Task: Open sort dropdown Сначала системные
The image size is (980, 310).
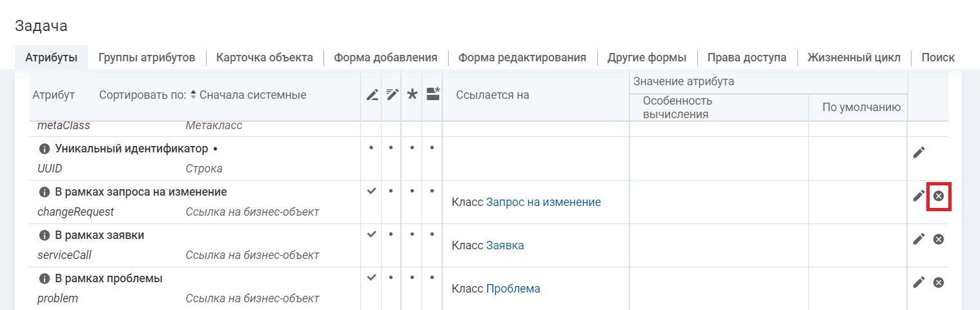Action: 247,95
